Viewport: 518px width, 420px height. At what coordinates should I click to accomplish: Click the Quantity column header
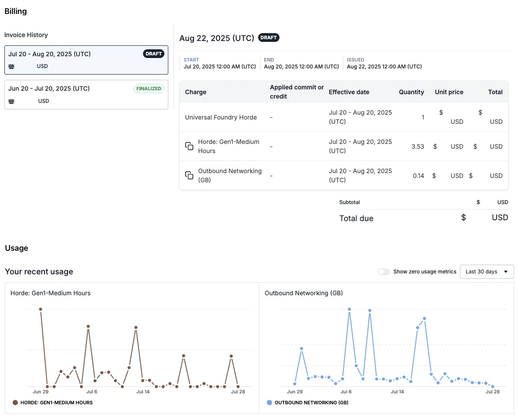[412, 92]
